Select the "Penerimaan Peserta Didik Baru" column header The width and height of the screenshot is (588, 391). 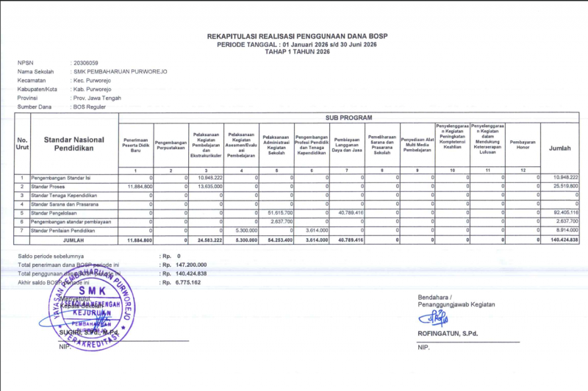pos(136,145)
